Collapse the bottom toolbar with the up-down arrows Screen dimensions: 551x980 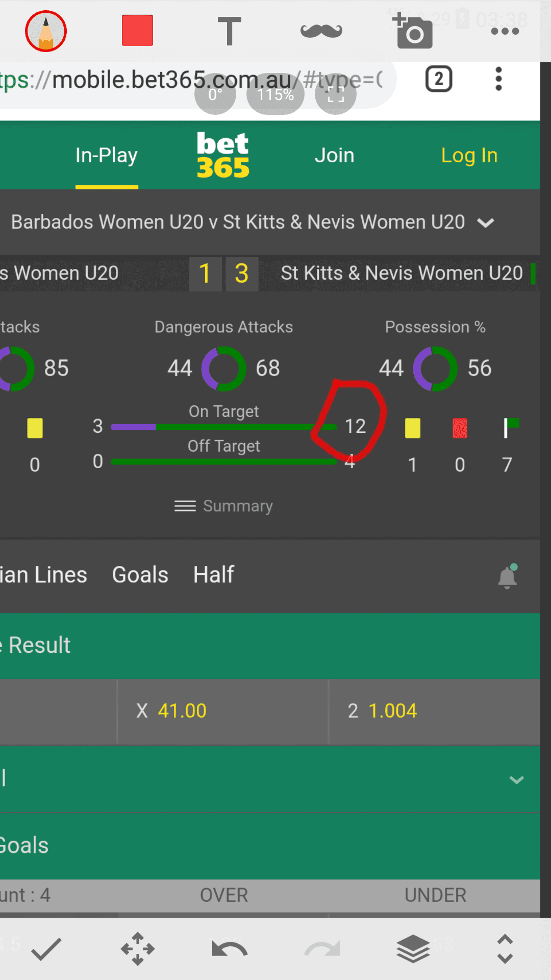point(505,949)
